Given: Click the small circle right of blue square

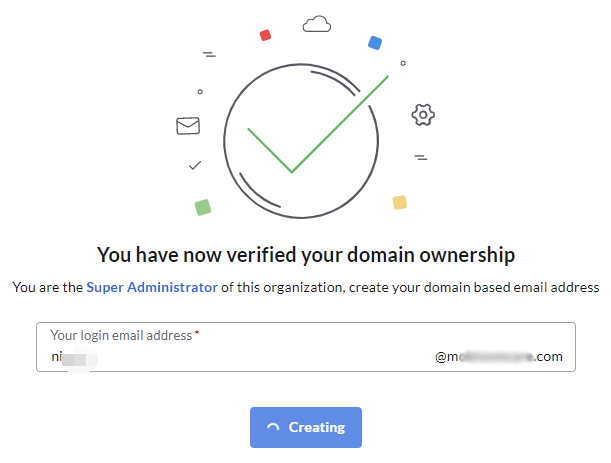Looking at the screenshot, I should click(403, 62).
